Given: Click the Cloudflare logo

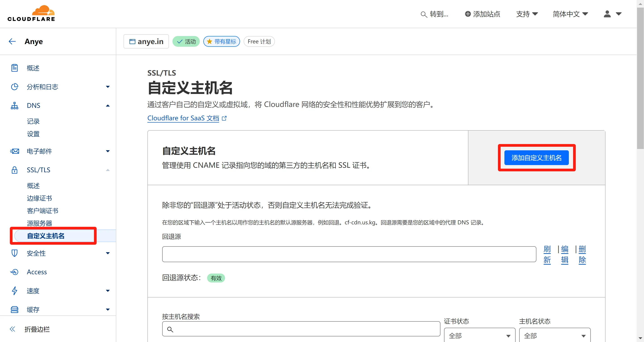Looking at the screenshot, I should [31, 13].
